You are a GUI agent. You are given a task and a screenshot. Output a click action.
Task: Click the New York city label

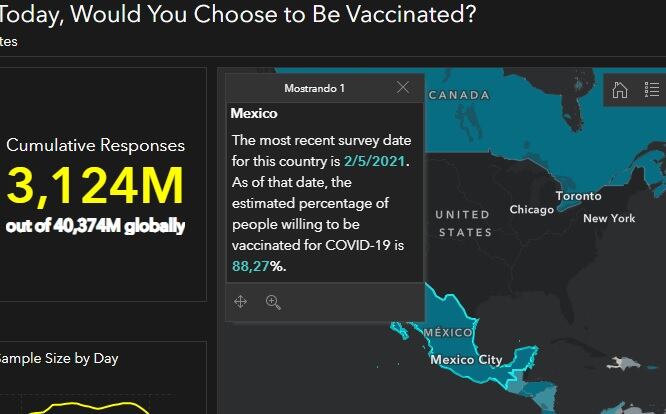(609, 218)
